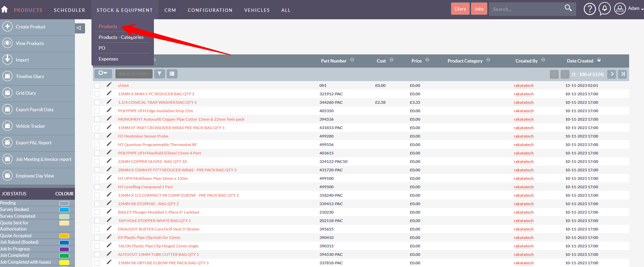Viewport: 644px width, 267px height.
Task: Open 'Job Meeting & Invoice report' sidebar link
Action: (x=44, y=159)
